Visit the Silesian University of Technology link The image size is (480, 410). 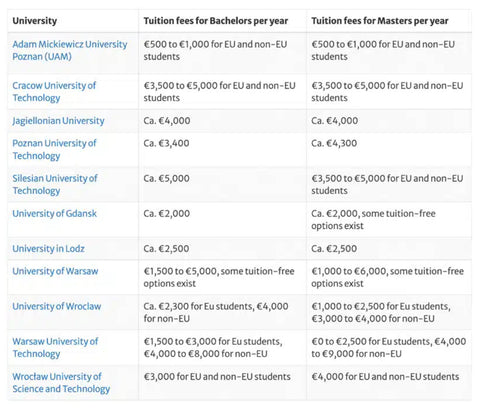click(x=55, y=184)
